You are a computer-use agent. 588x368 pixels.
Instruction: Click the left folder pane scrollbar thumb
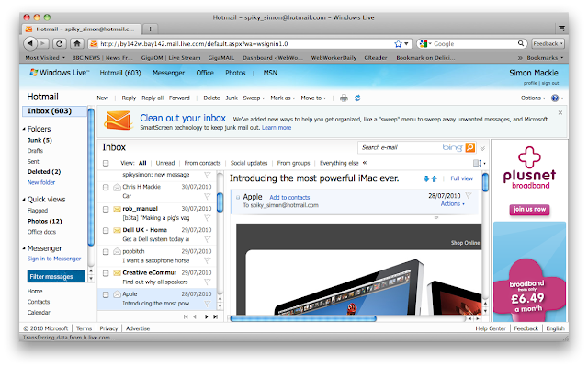(91, 177)
